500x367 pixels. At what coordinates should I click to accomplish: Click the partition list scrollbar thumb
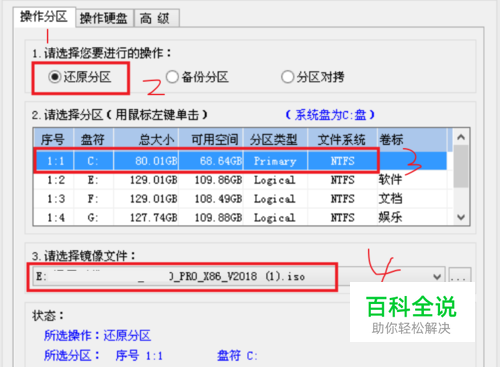tap(461, 166)
